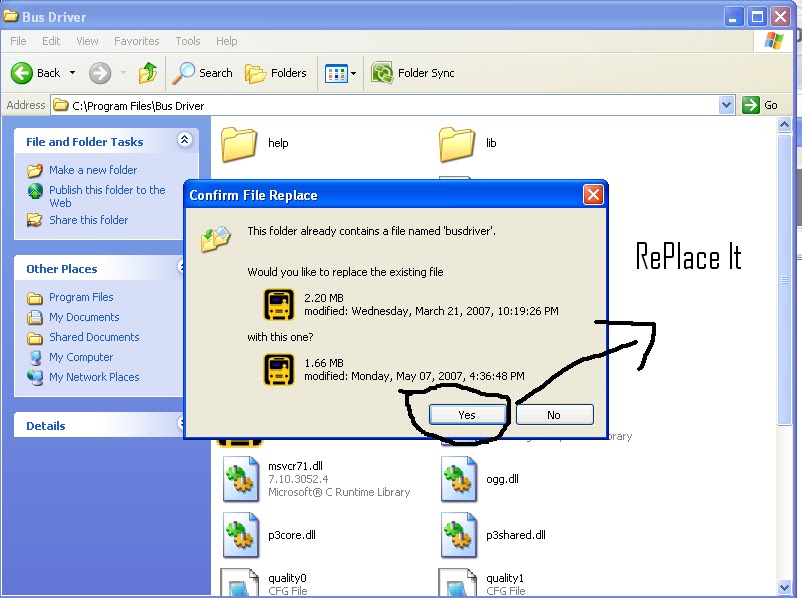Image resolution: width=802 pixels, height=598 pixels.
Task: Click the scroll up arrow in file list
Action: 785,124
